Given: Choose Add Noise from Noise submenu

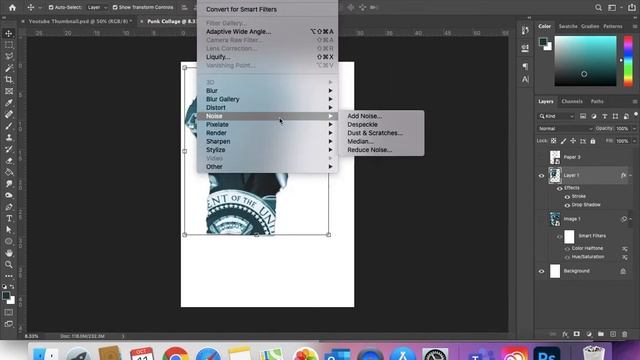Looking at the screenshot, I should (364, 116).
